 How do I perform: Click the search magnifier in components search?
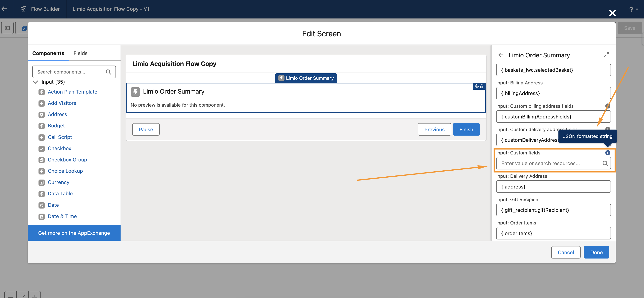pos(108,72)
